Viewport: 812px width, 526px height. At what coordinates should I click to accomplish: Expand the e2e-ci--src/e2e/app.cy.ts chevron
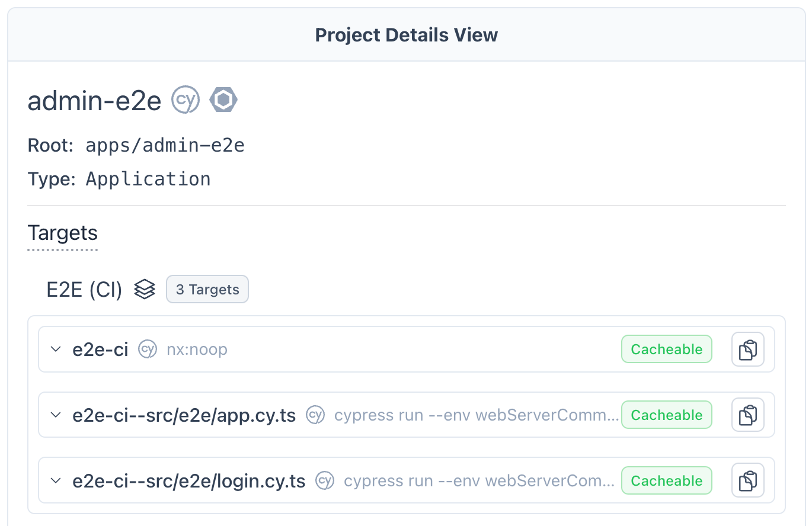(56, 415)
